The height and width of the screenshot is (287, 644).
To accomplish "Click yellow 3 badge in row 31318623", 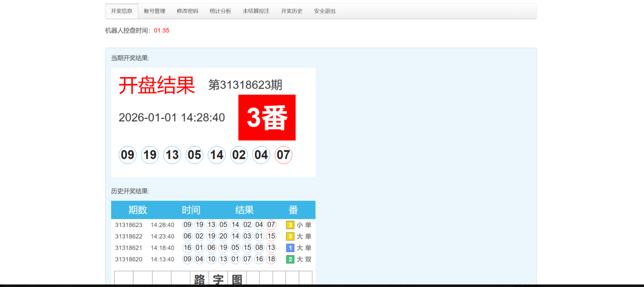I will click(290, 225).
